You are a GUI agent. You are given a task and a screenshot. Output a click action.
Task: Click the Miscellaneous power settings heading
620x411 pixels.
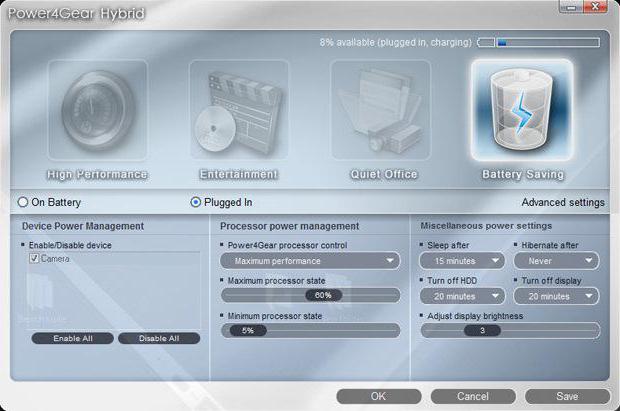(x=486, y=226)
